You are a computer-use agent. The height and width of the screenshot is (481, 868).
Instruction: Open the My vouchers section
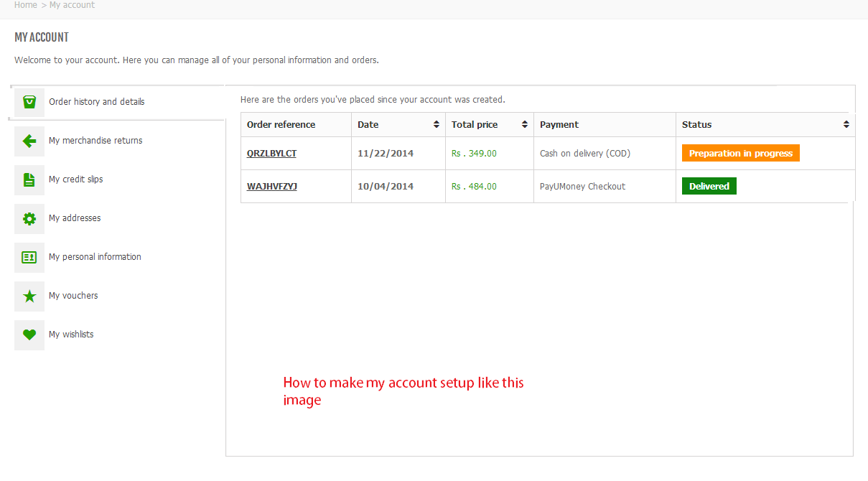[73, 296]
